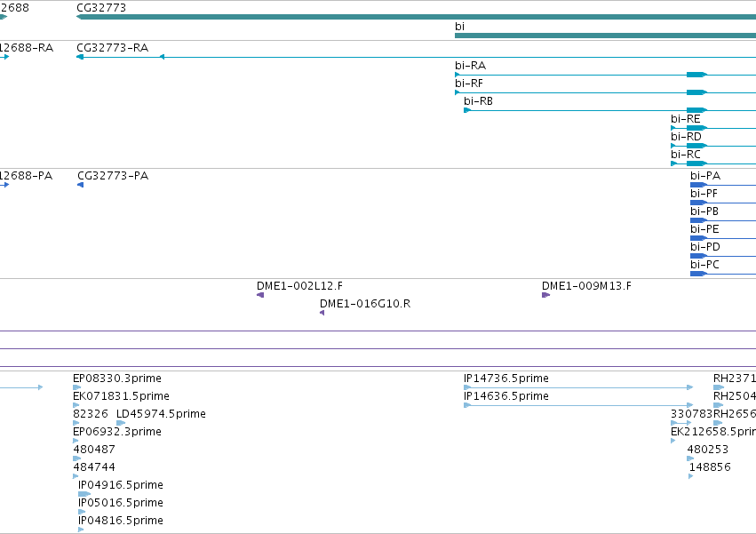Click the DME1-009M13.F arrow glyph
The image size is (756, 534).
pyautogui.click(x=545, y=295)
